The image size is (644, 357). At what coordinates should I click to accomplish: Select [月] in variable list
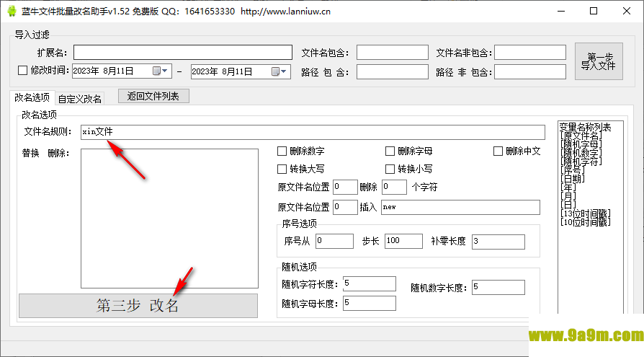click(x=568, y=196)
